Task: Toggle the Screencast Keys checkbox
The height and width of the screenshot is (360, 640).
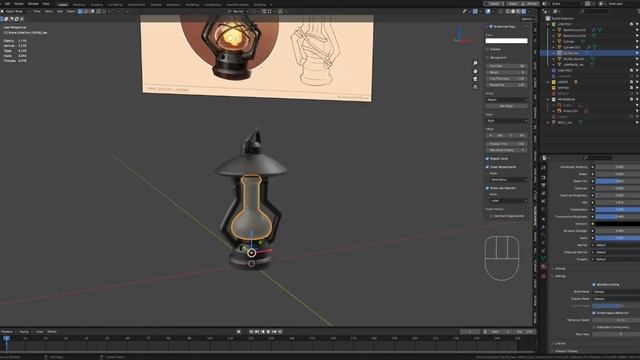Action: (x=491, y=27)
